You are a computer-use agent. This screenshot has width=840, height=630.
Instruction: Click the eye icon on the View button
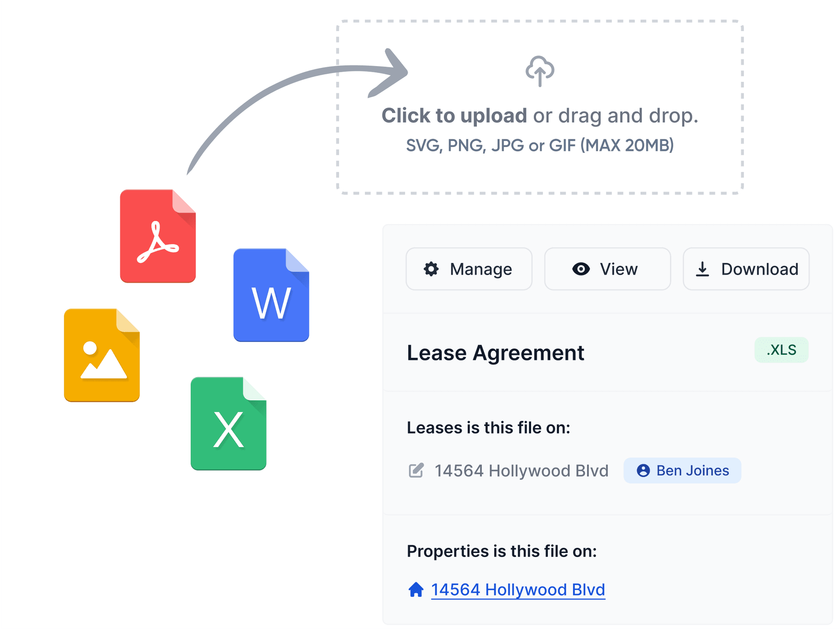[581, 269]
